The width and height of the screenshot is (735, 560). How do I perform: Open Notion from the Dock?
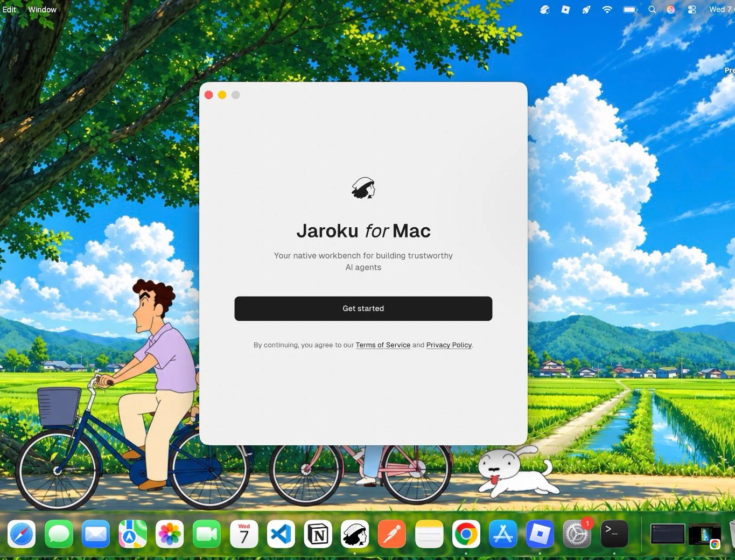pos(318,534)
